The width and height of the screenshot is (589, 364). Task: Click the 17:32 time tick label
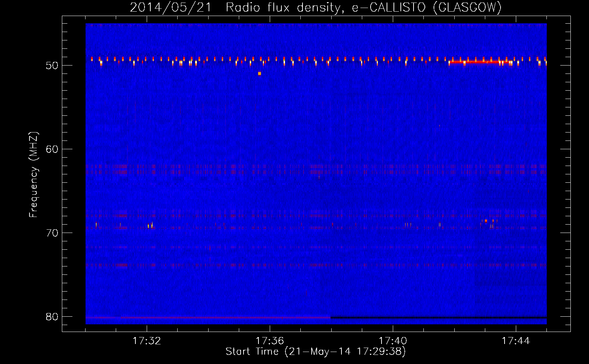(147, 341)
